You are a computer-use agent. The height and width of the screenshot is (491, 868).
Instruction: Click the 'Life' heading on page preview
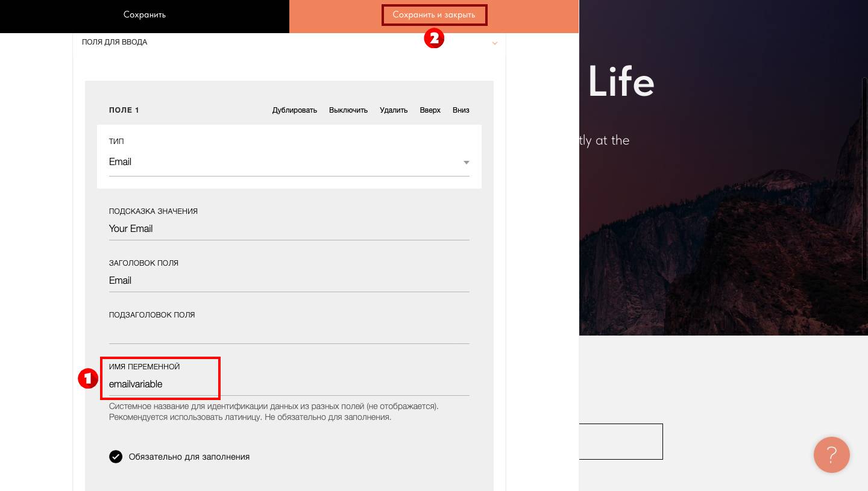tap(621, 82)
